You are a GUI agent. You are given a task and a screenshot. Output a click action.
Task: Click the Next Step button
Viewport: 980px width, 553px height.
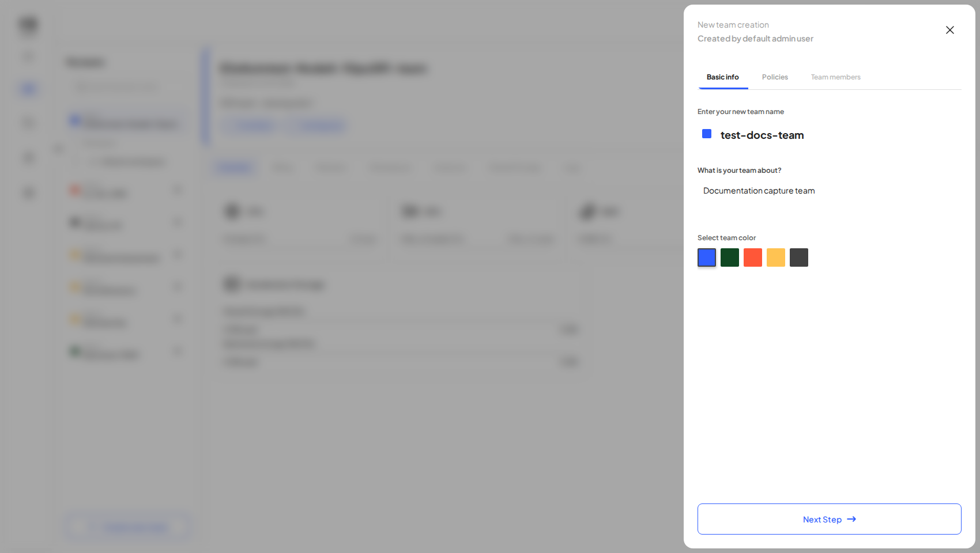tap(829, 519)
